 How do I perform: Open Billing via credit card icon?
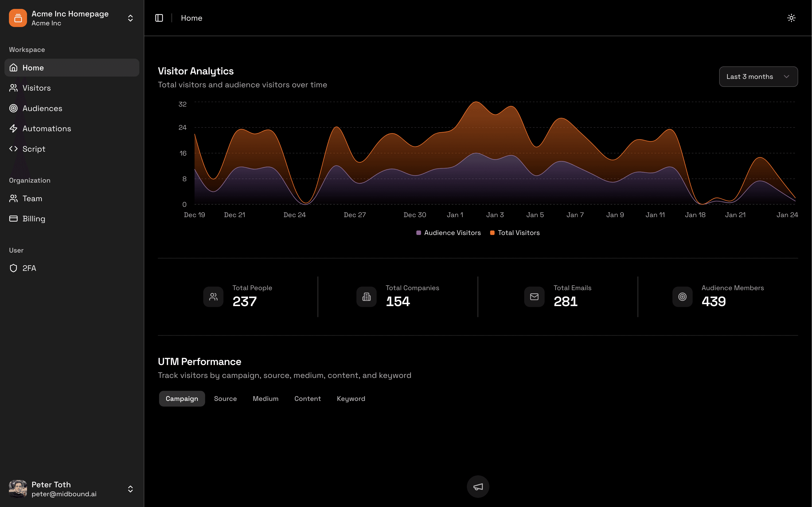(x=13, y=219)
